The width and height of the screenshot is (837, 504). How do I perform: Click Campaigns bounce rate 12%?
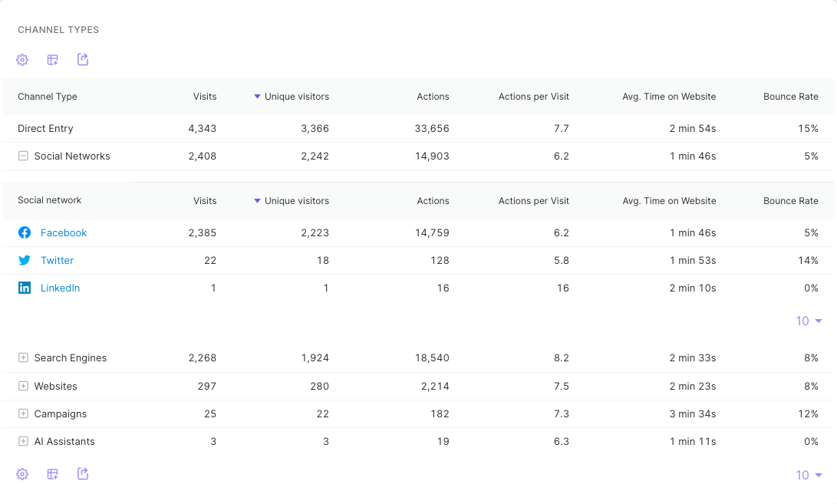pyautogui.click(x=808, y=413)
